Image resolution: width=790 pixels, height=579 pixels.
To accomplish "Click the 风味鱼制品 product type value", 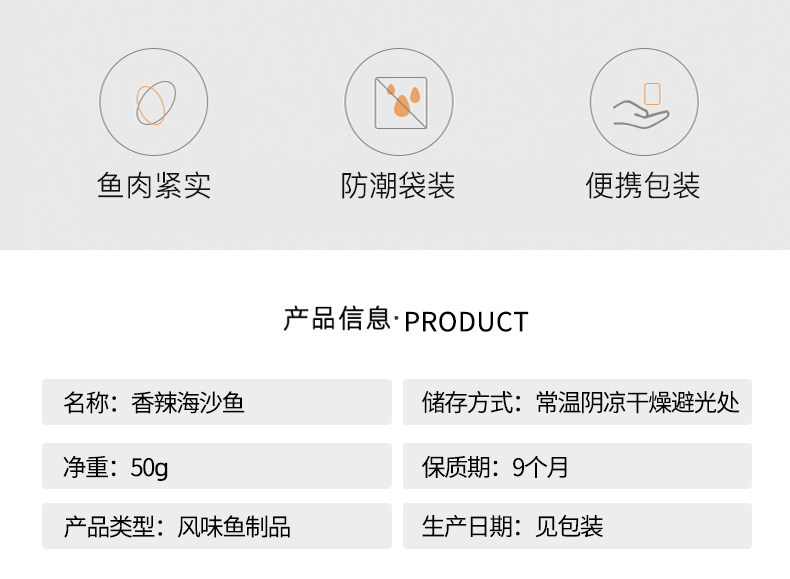I will point(234,527).
